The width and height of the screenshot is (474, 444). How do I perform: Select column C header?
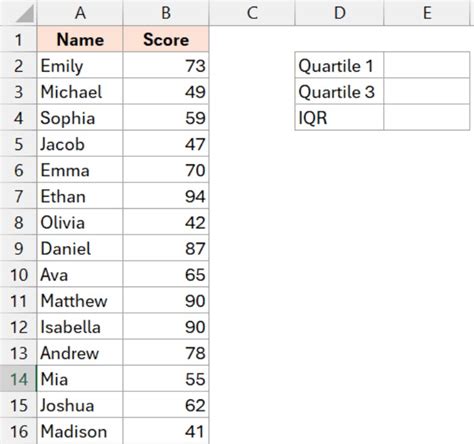252,13
